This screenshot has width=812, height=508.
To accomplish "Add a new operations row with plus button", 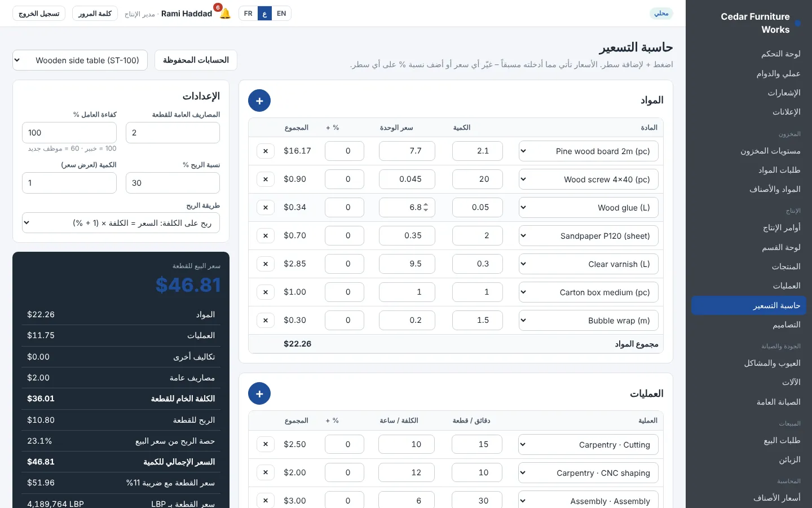I will (x=259, y=393).
